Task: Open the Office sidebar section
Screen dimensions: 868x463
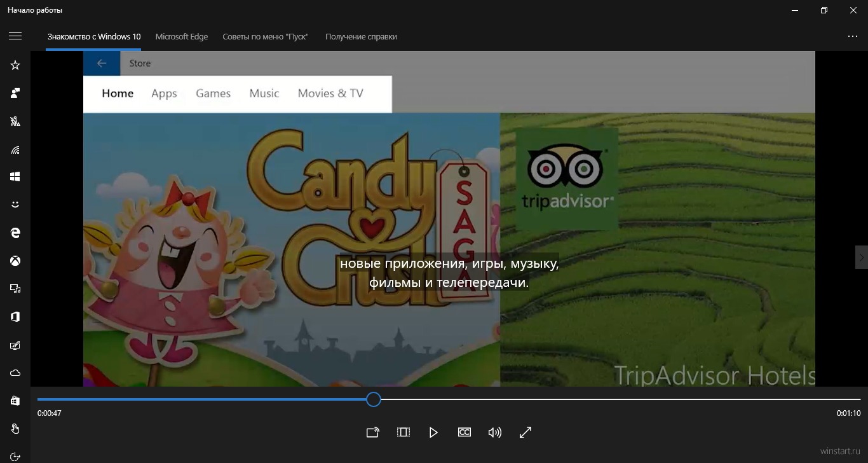Action: pos(15,317)
